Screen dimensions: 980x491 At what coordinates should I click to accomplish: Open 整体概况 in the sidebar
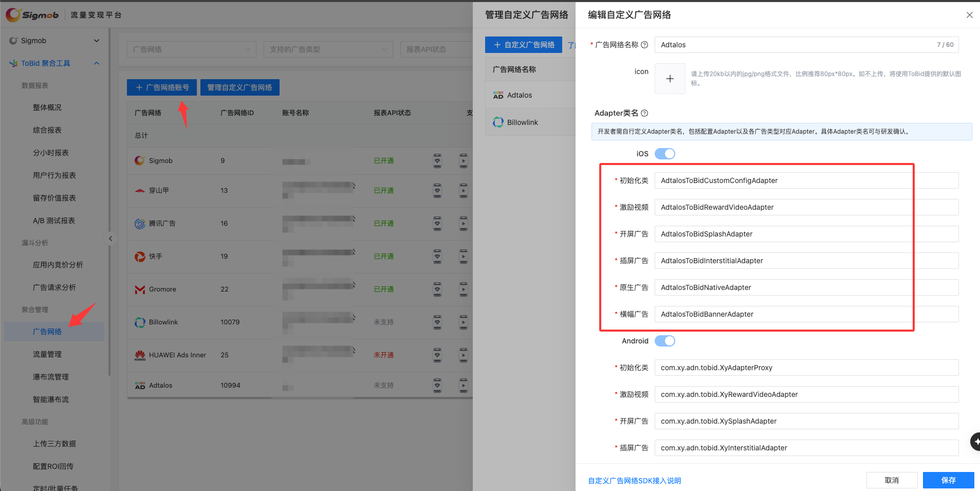tap(47, 107)
